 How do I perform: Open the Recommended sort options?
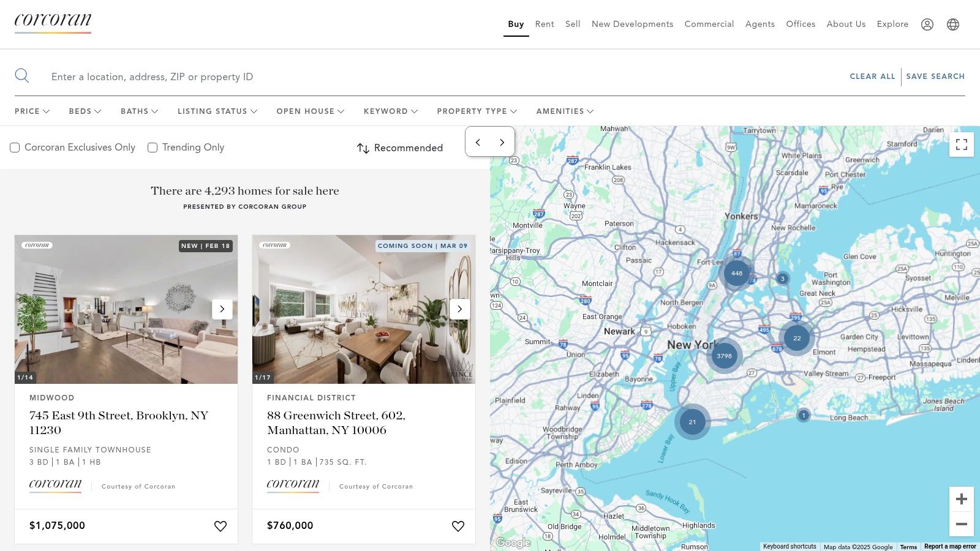(400, 148)
